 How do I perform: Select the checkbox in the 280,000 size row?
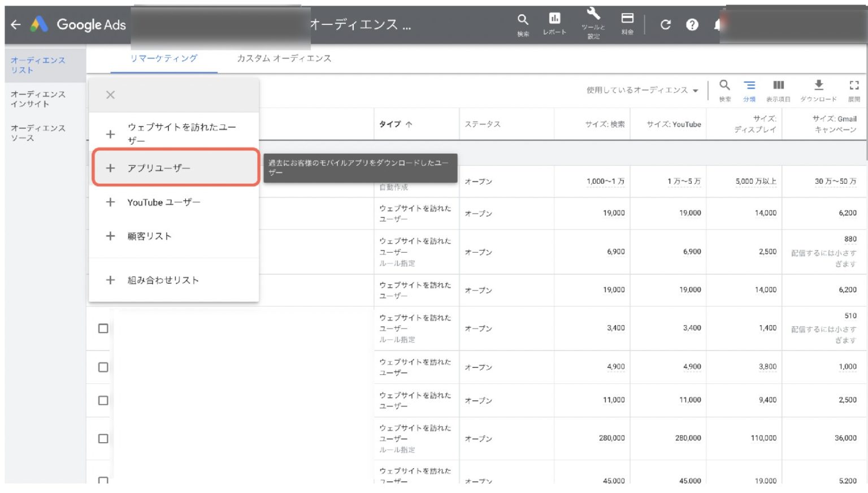click(103, 439)
